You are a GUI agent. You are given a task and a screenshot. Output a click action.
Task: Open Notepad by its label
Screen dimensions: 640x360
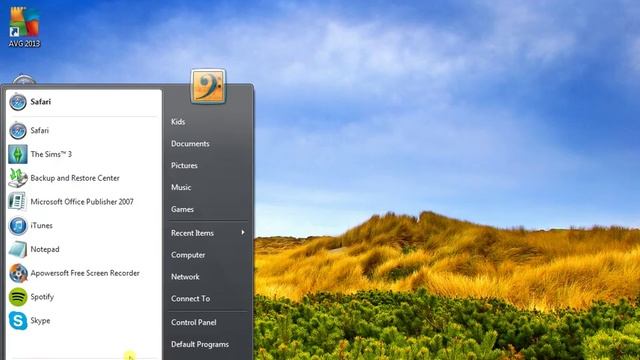pos(44,249)
